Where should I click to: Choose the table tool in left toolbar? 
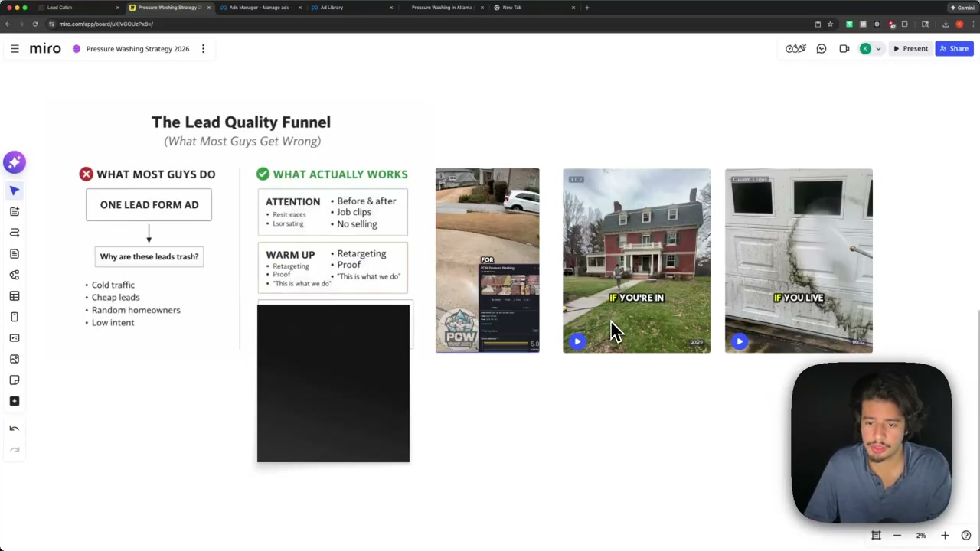(x=15, y=295)
